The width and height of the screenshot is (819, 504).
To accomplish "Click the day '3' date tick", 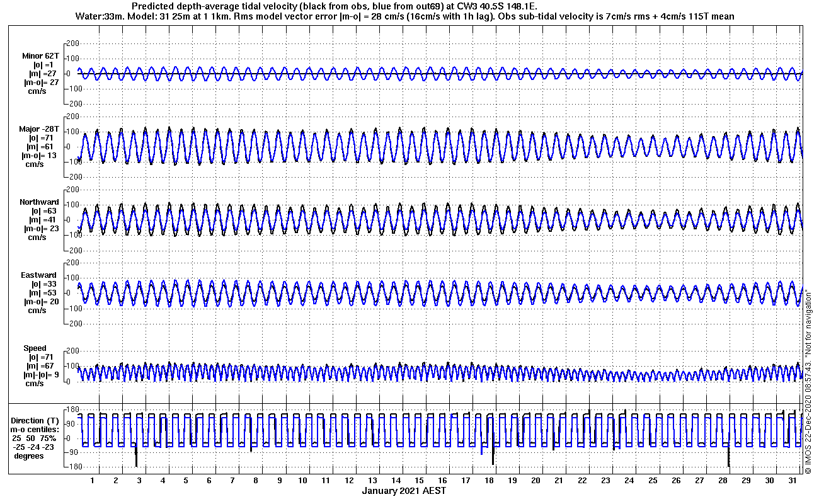I will pos(139,481).
